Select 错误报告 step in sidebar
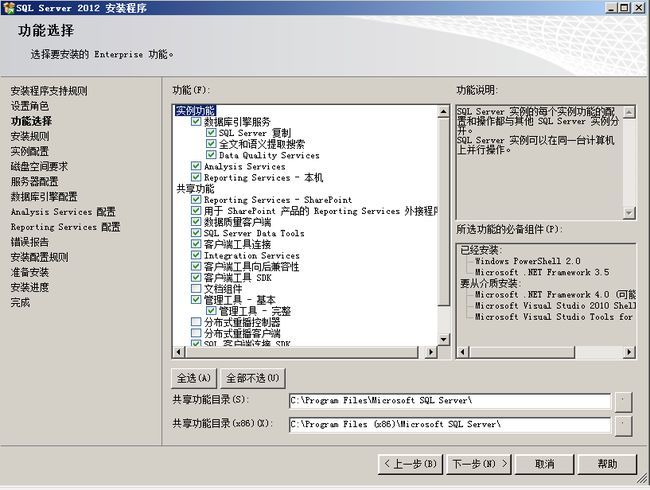 [x=30, y=242]
